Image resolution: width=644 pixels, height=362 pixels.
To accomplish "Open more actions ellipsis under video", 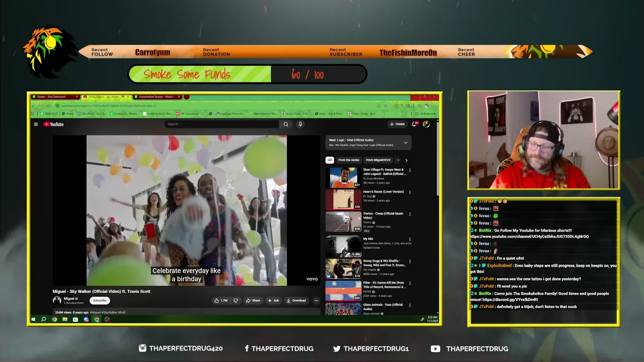I will tap(316, 301).
